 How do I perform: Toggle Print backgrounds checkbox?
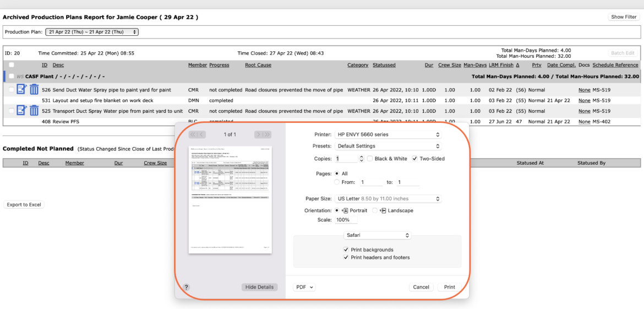[346, 250]
